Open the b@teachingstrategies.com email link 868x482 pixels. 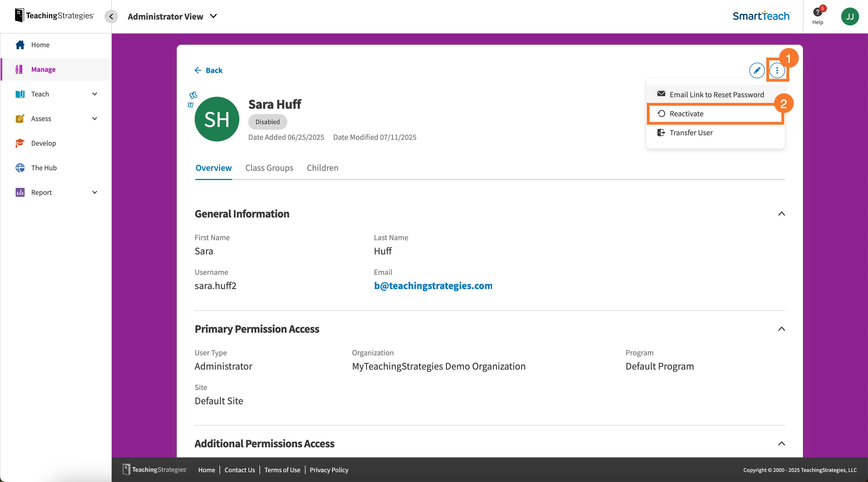433,286
